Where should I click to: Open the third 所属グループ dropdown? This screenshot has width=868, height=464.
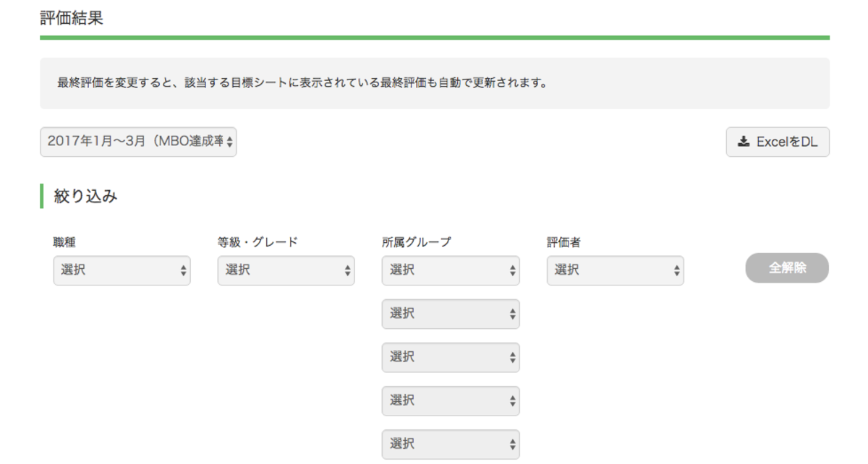click(x=450, y=357)
